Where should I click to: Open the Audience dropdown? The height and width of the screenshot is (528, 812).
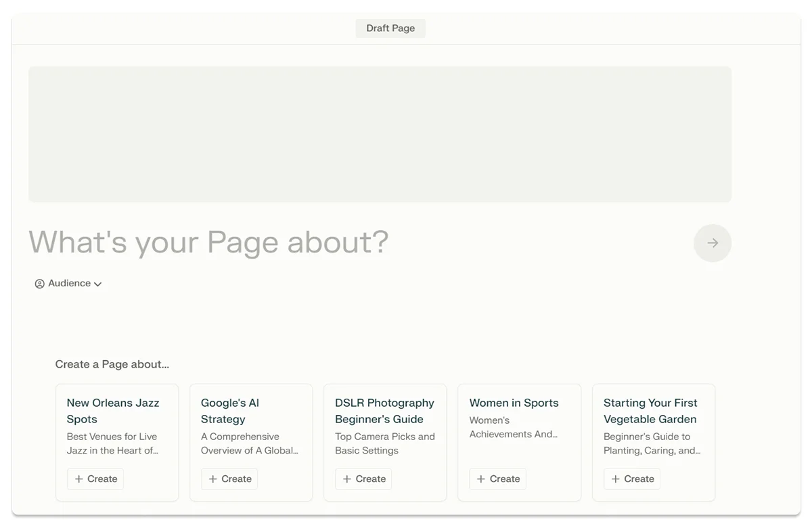pos(68,283)
